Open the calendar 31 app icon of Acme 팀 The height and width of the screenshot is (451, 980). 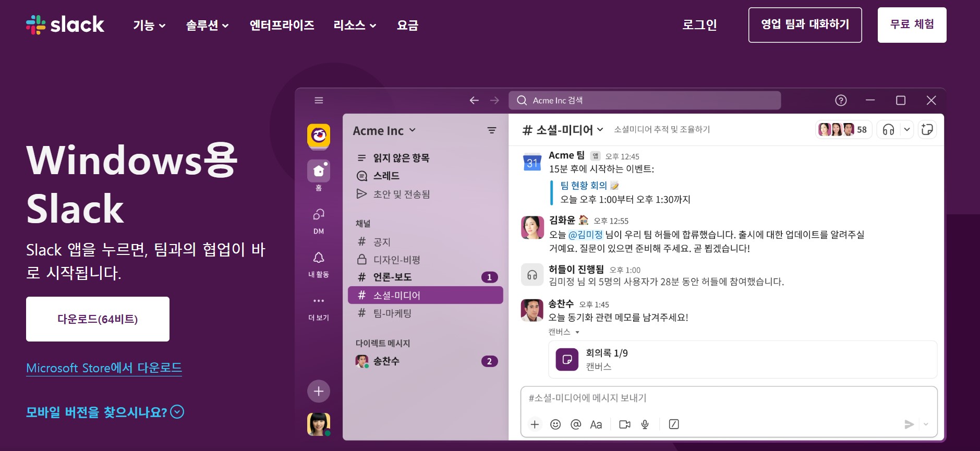pos(532,162)
